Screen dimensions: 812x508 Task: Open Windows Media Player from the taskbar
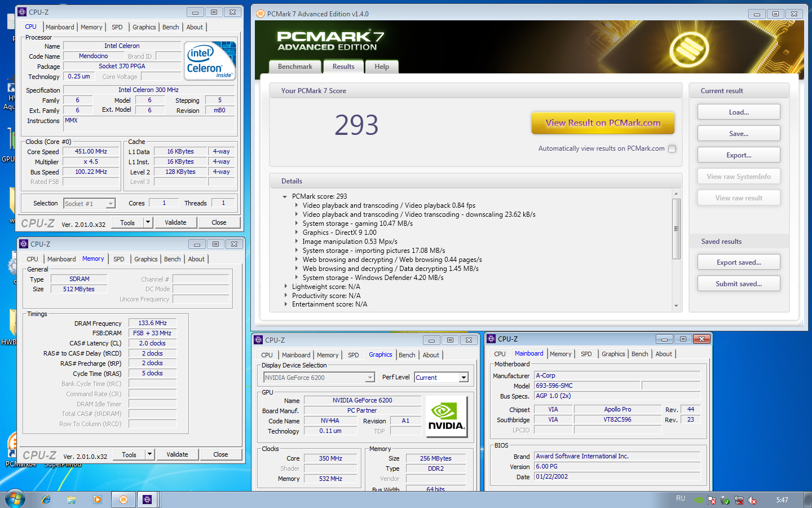(x=97, y=500)
